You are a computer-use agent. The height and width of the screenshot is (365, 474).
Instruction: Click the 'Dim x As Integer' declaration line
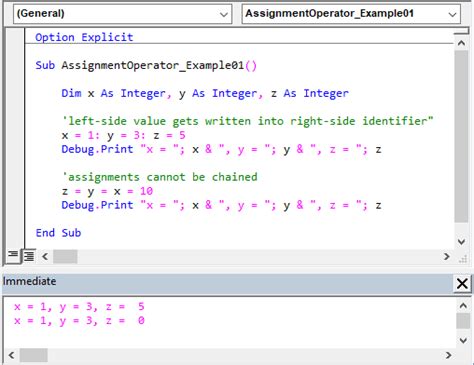tap(205, 93)
